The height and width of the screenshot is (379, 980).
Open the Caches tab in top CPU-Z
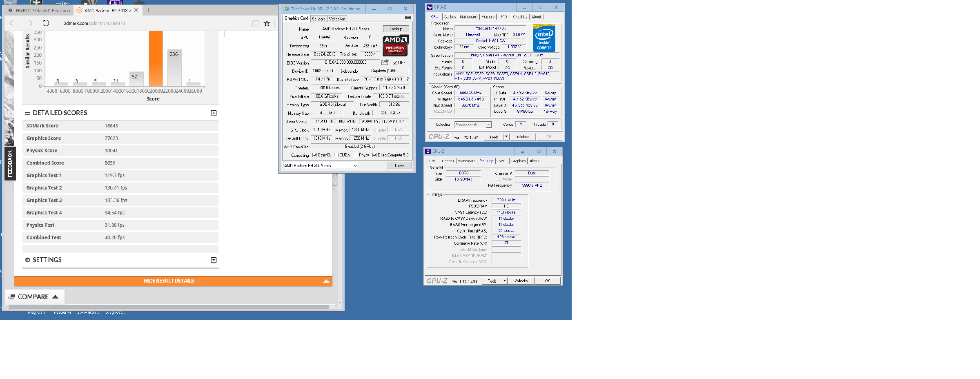point(450,17)
